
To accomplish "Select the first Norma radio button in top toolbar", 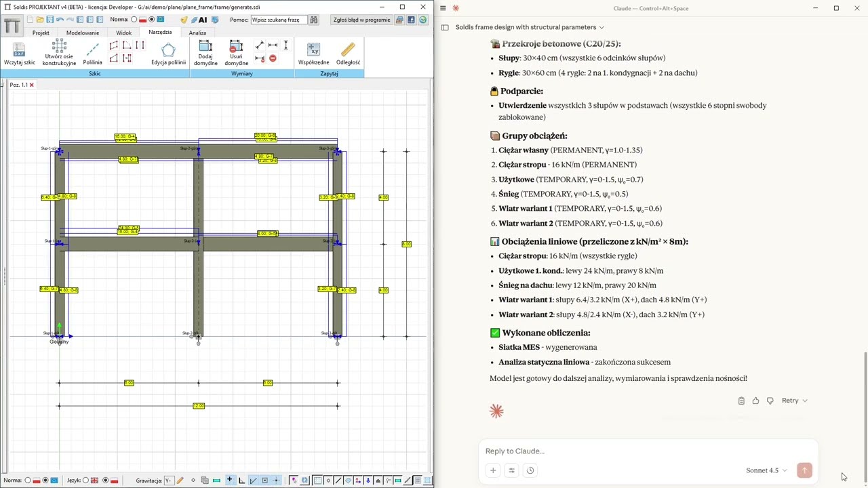I will pos(134,20).
